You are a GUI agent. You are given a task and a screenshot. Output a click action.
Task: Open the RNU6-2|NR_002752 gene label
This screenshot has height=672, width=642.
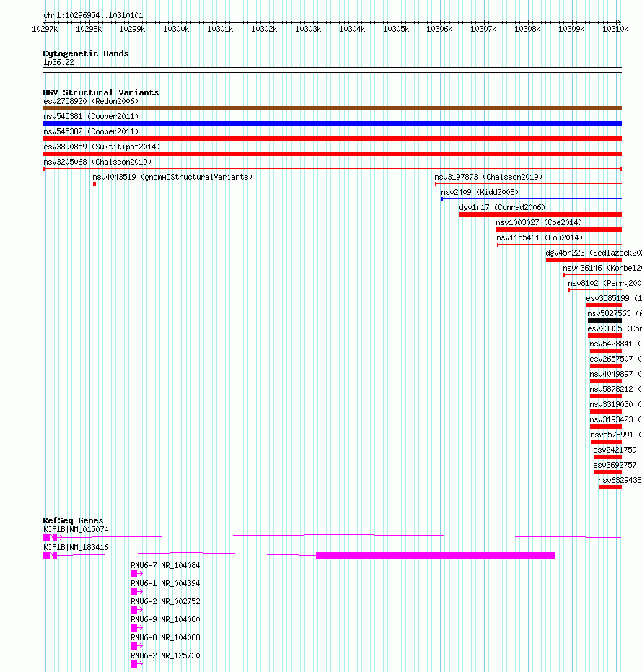(165, 601)
